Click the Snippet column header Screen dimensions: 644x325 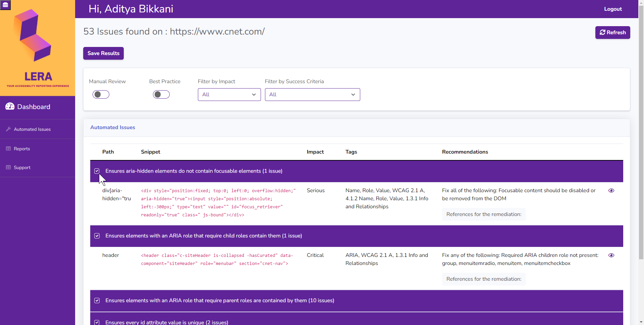[x=151, y=152]
